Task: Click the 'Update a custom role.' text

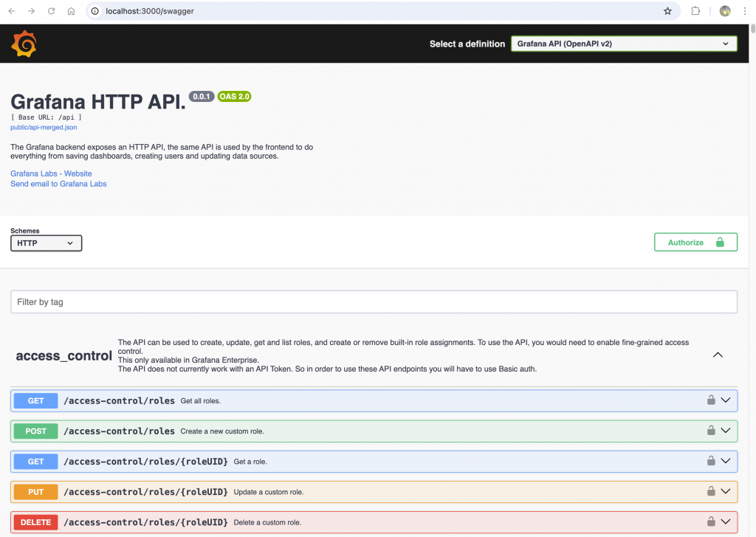Action: click(269, 492)
